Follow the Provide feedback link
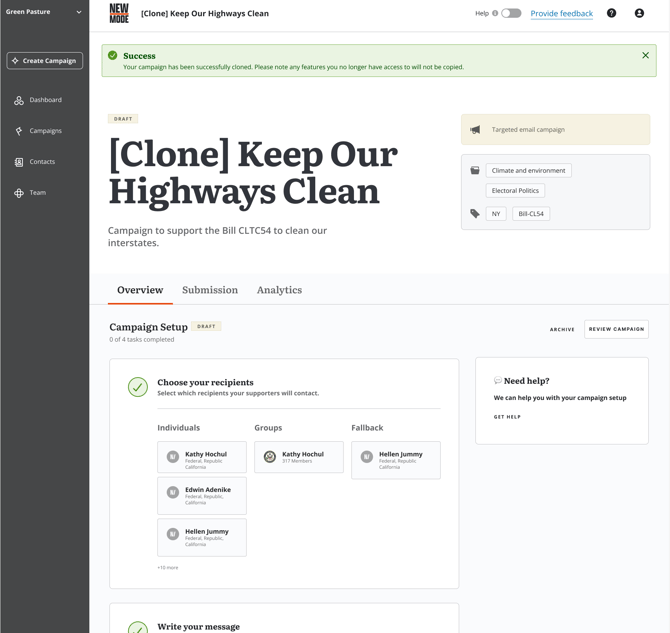Image resolution: width=670 pixels, height=633 pixels. click(561, 14)
